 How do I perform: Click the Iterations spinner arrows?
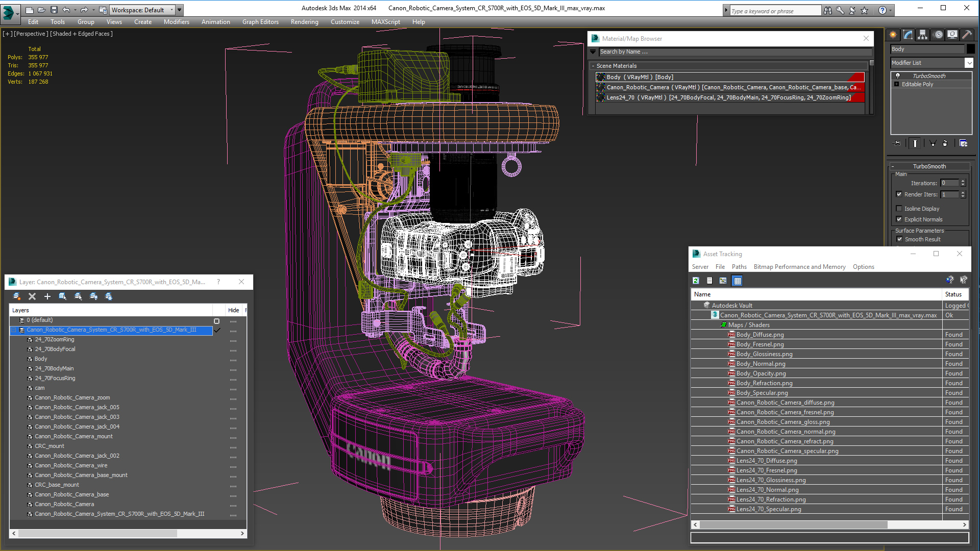coord(963,183)
